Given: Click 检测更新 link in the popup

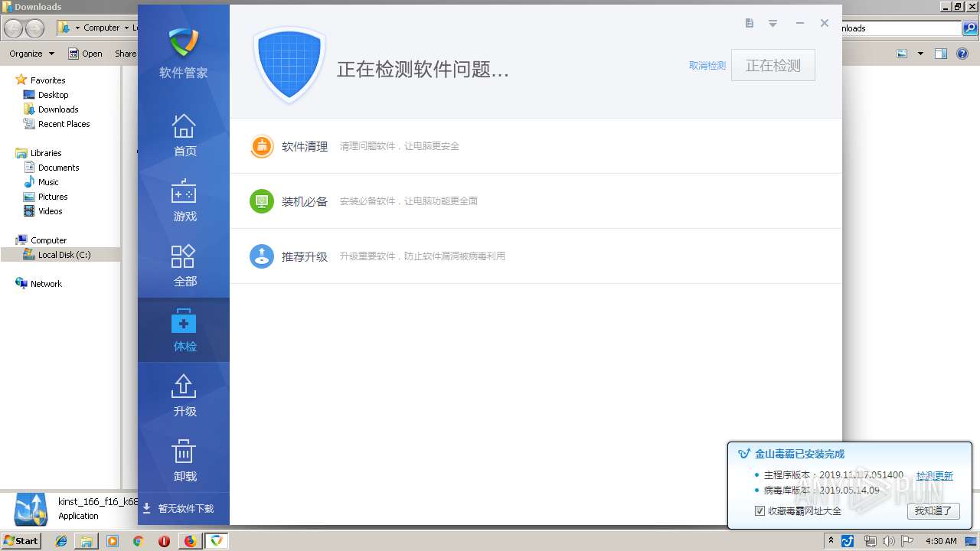Looking at the screenshot, I should (x=935, y=475).
